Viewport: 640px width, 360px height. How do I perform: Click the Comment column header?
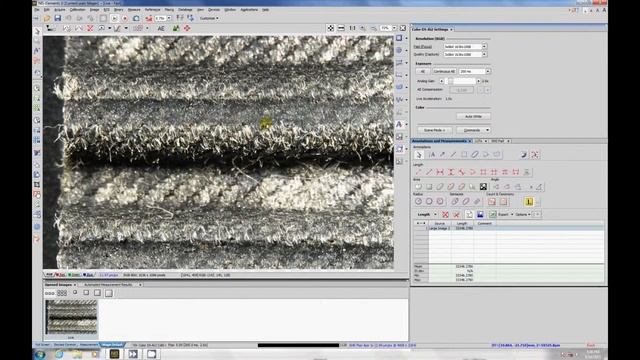[x=484, y=224]
